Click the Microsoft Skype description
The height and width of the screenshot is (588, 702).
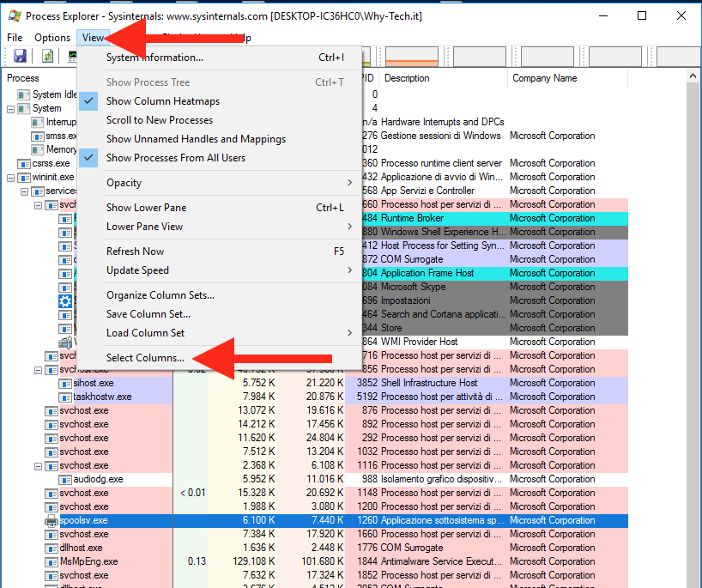[414, 287]
